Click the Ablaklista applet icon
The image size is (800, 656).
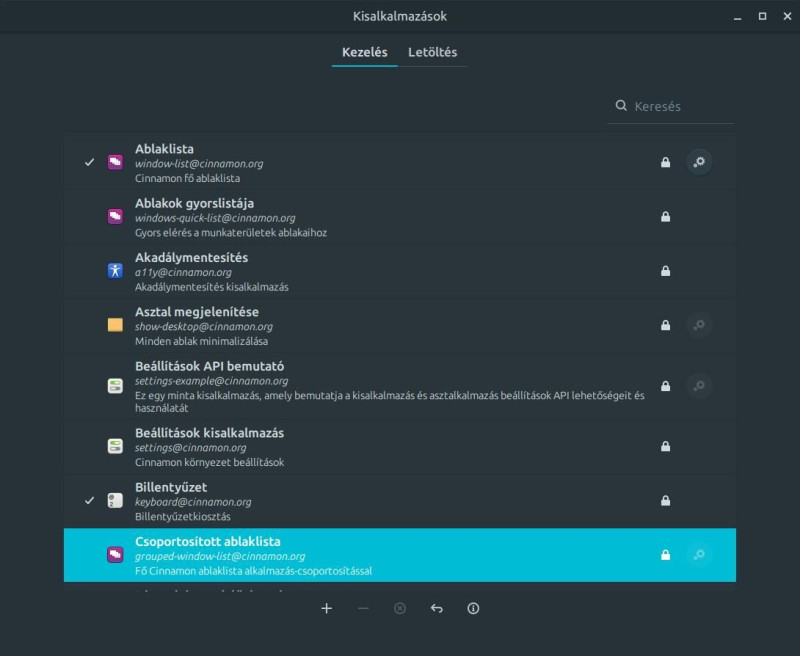coord(115,162)
